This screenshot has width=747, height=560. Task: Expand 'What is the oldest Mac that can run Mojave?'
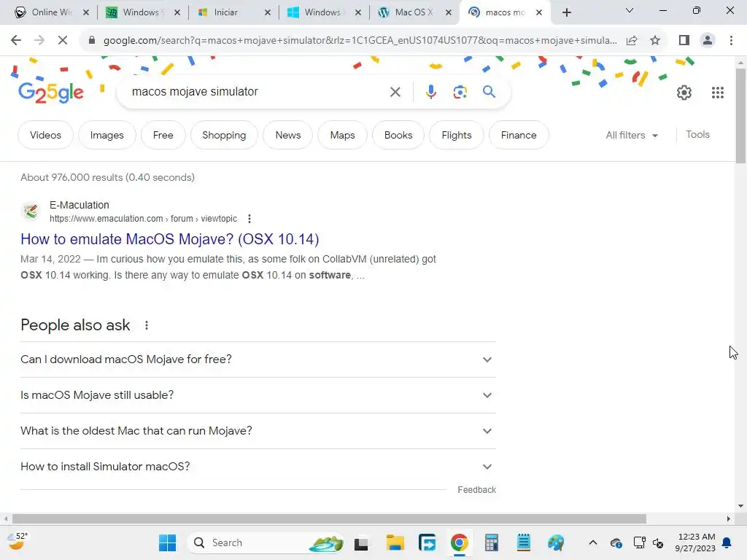258,431
